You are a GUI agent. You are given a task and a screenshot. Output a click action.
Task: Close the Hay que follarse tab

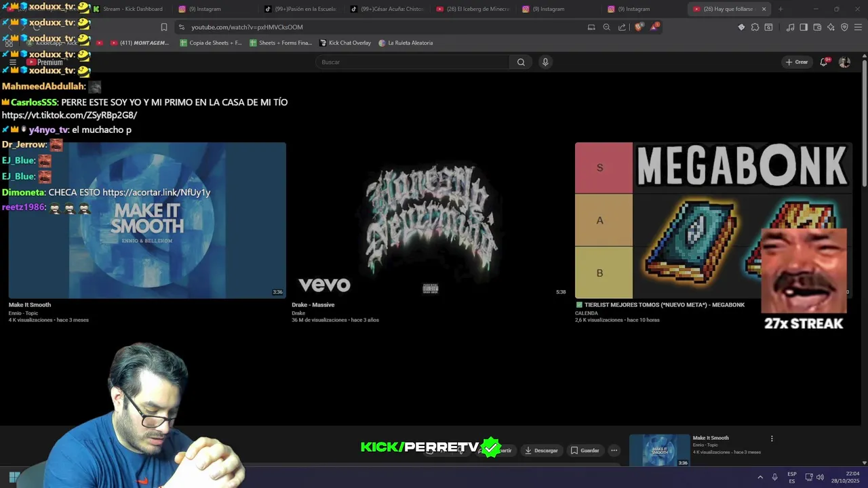pos(764,9)
